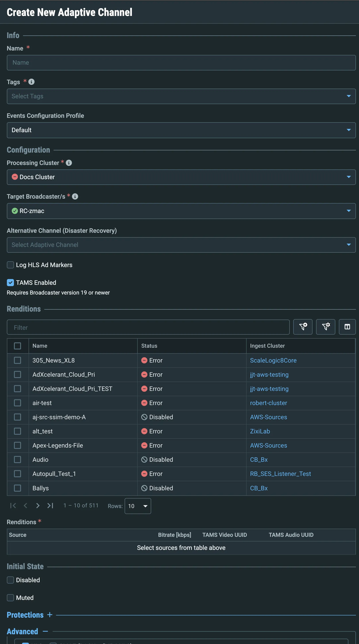The image size is (359, 644).
Task: Click the Target Broadcaster info icon
Action: tap(75, 196)
